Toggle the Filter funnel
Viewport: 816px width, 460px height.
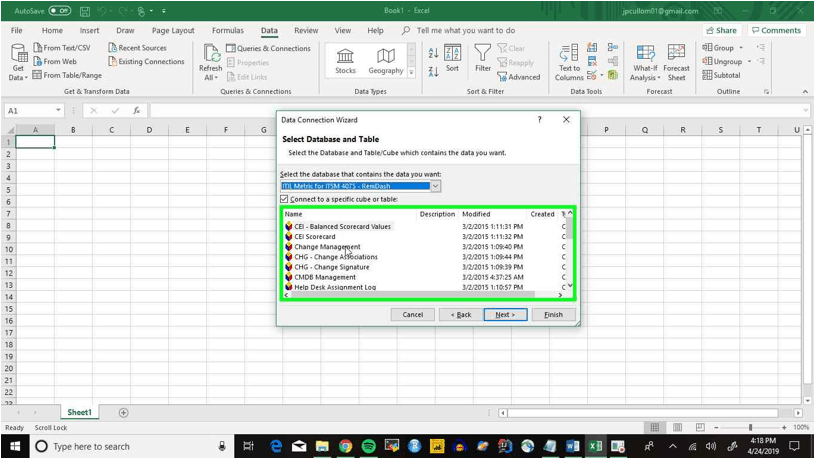point(482,58)
